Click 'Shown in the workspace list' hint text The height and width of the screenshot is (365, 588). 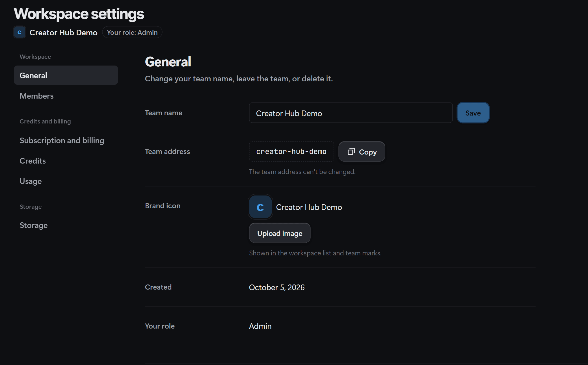point(315,253)
